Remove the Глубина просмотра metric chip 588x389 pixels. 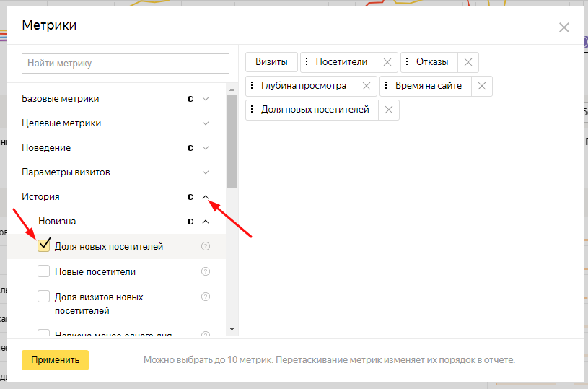coord(366,86)
